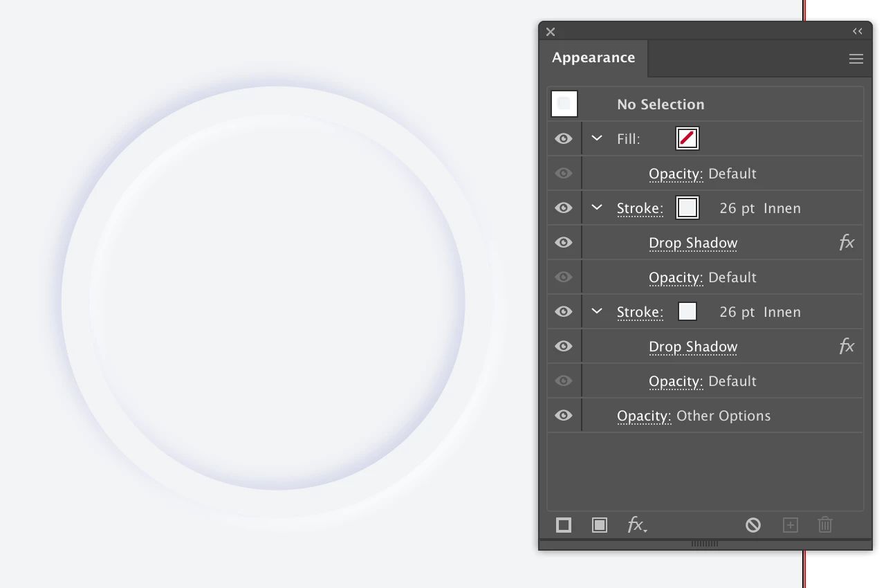Open the Fill color swatch with red slash
Screen dimensions: 895x588
click(x=688, y=138)
